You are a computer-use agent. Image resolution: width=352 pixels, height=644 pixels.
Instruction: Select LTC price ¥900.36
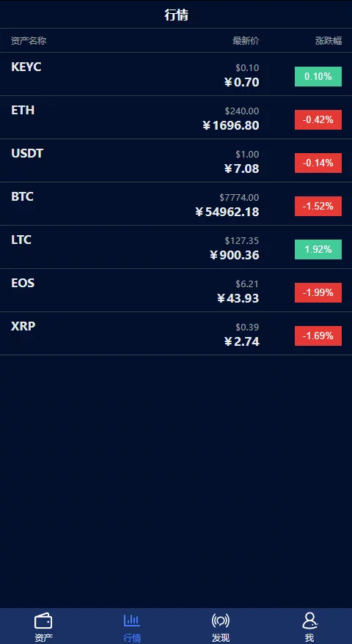click(235, 255)
